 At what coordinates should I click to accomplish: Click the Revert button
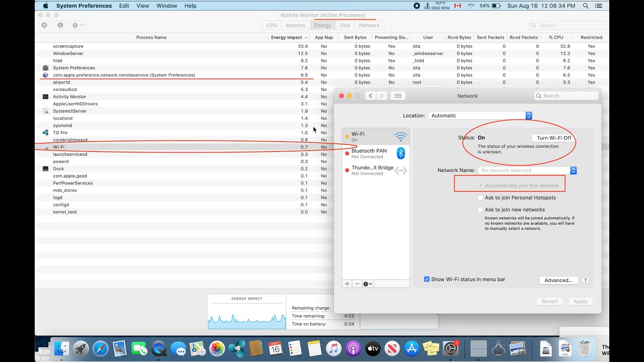[x=549, y=301]
